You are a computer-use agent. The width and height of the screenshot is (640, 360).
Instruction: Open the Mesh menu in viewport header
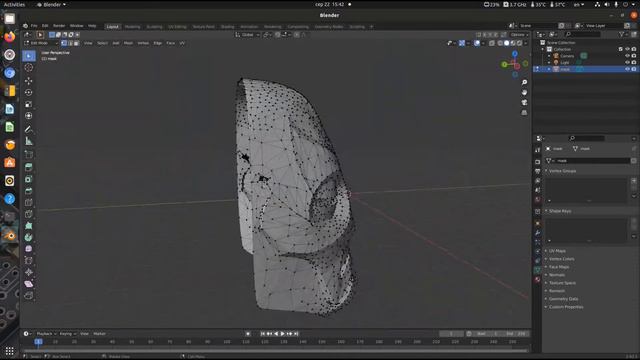coord(128,43)
